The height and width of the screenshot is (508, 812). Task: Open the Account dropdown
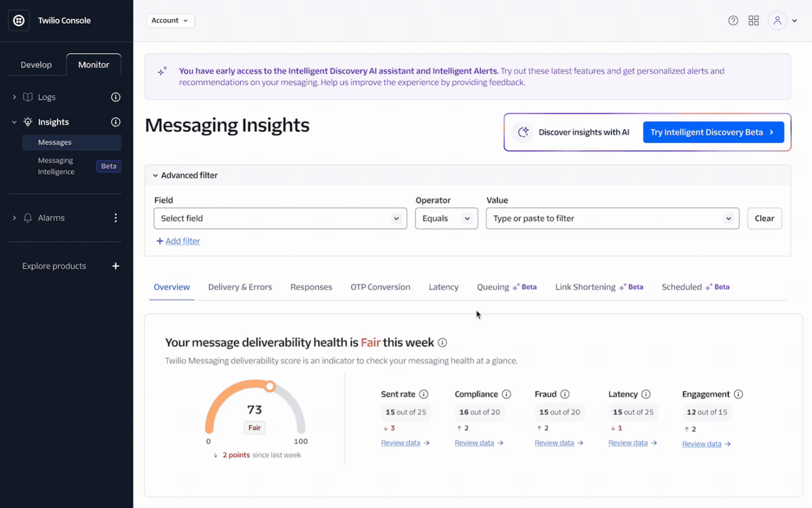[x=171, y=20]
